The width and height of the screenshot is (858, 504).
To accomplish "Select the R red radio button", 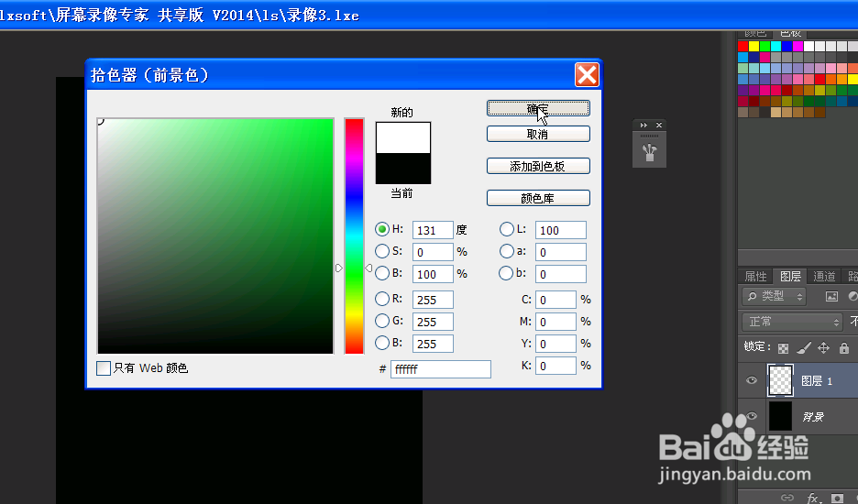I will (382, 299).
